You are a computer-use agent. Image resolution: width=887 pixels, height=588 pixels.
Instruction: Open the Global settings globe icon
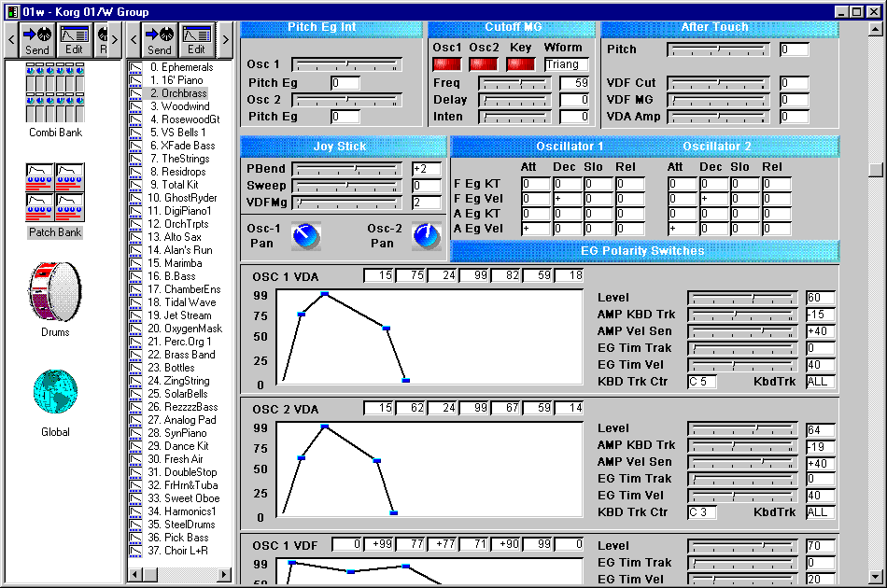coord(55,392)
